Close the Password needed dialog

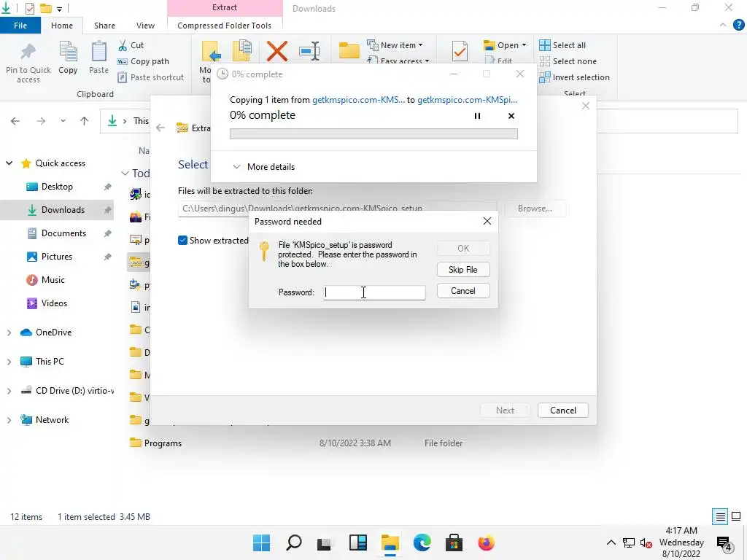487,221
